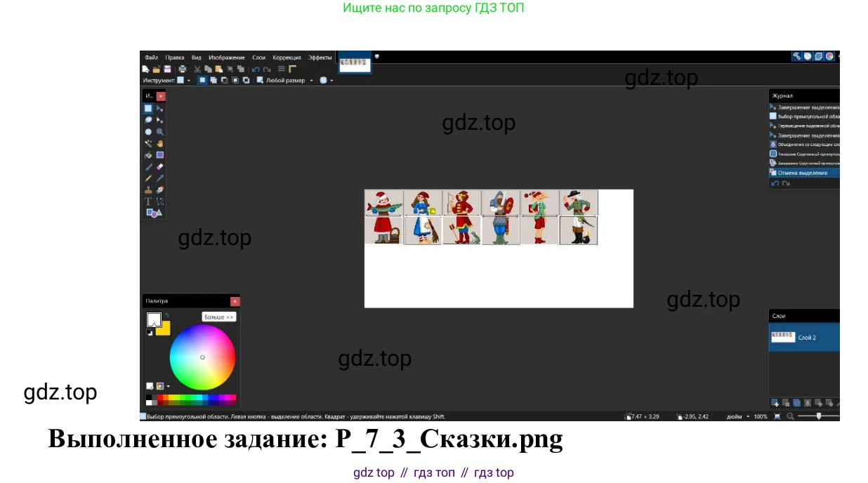Set selection mode to Add (union)
Viewport: 868px width, 483px height.
(213, 80)
